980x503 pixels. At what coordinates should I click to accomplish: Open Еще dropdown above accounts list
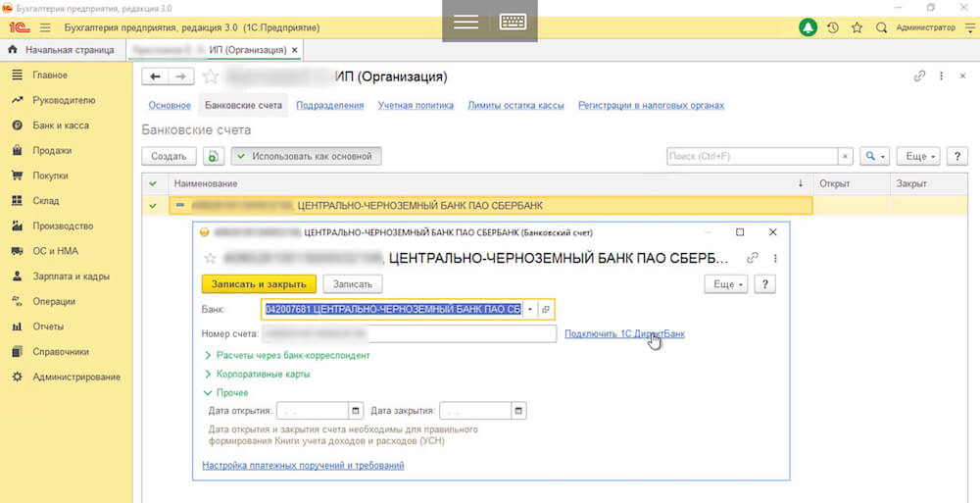(919, 157)
